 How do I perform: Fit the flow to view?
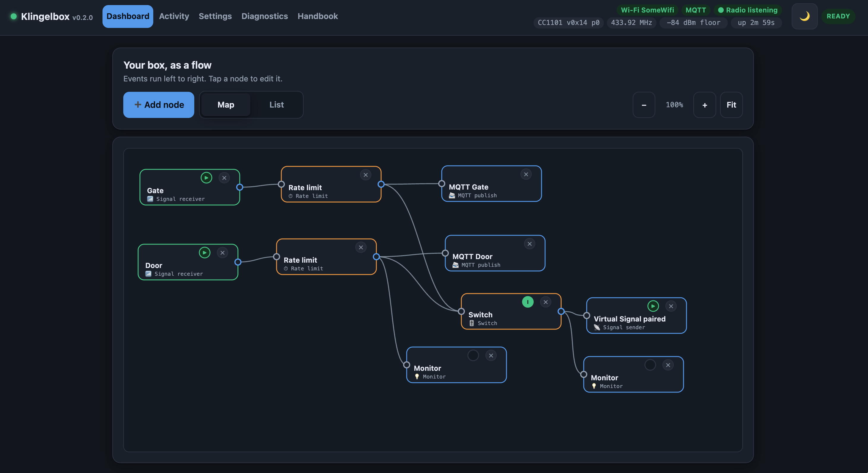[x=731, y=105]
